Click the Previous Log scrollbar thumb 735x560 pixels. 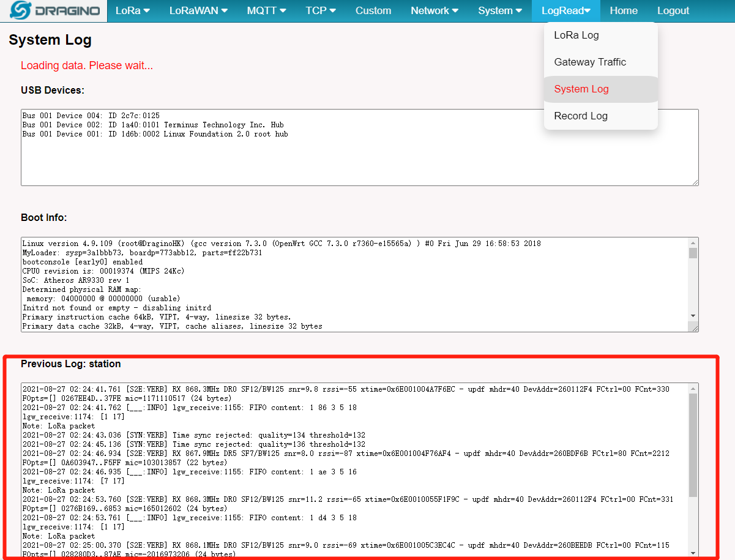pos(693,445)
